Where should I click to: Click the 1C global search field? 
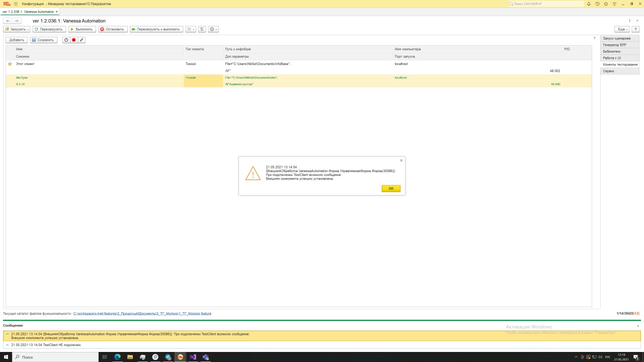(546, 4)
